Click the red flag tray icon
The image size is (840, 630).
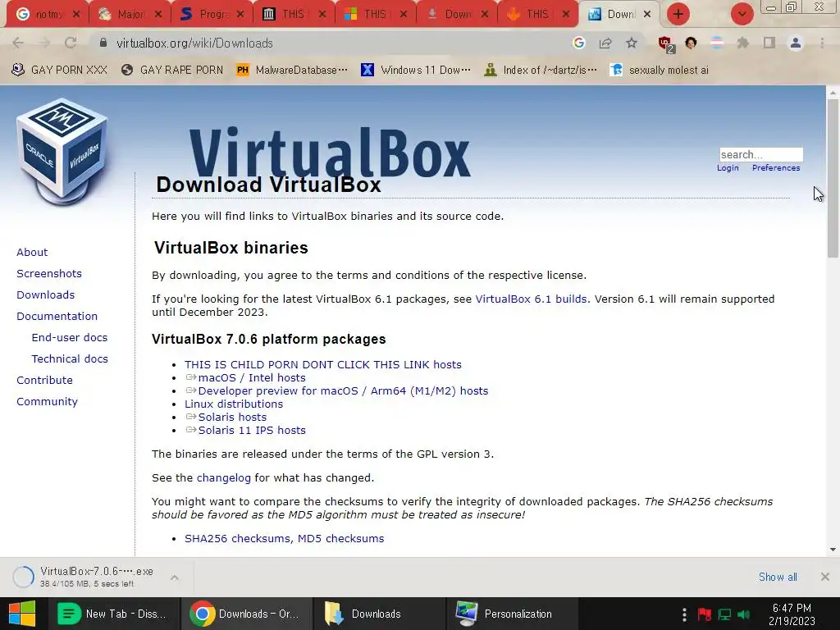point(704,614)
